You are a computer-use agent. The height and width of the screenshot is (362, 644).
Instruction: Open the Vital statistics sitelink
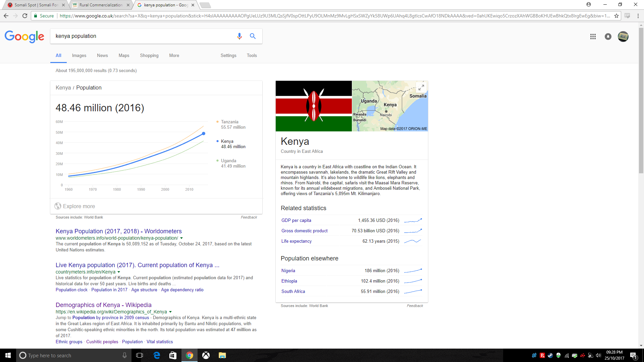point(160,342)
